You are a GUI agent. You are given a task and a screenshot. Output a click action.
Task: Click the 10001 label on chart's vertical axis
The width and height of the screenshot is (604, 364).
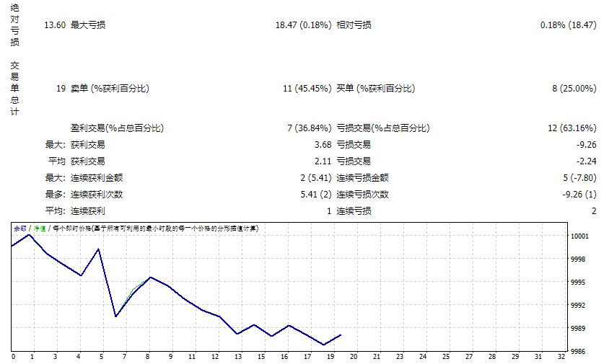click(x=579, y=236)
